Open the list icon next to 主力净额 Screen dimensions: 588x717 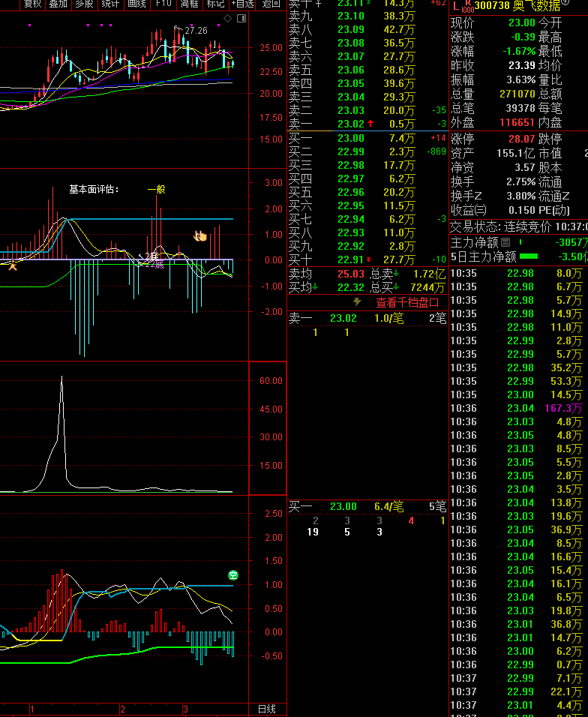click(505, 242)
